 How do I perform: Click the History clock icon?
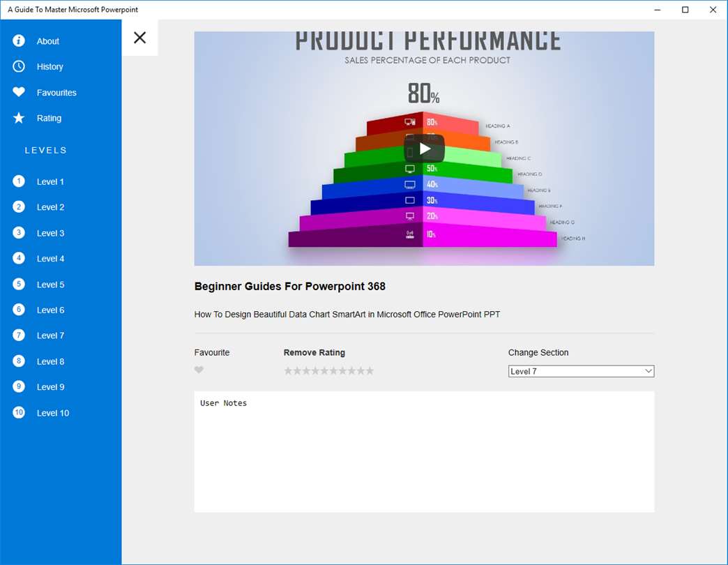19,66
